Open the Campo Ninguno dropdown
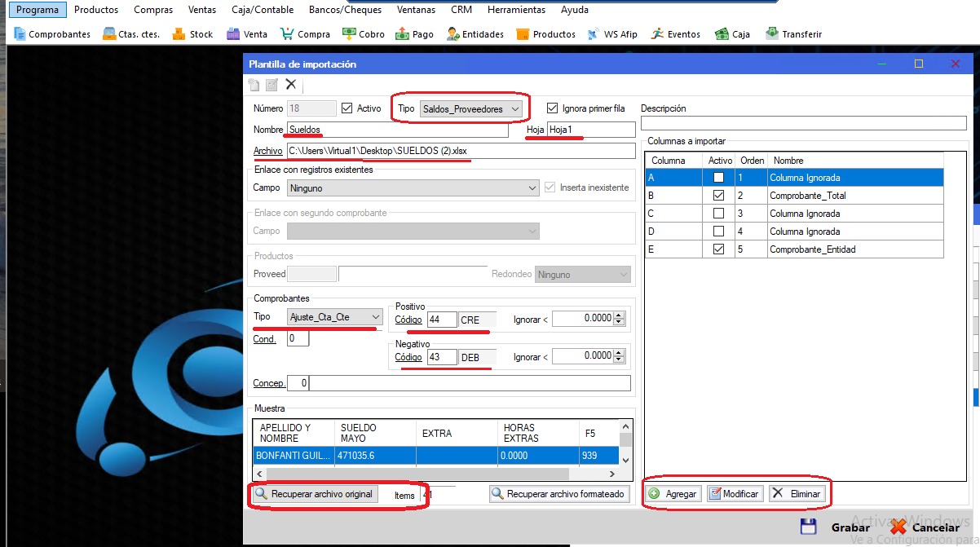Screen dimensions: 980x547 click(x=532, y=188)
